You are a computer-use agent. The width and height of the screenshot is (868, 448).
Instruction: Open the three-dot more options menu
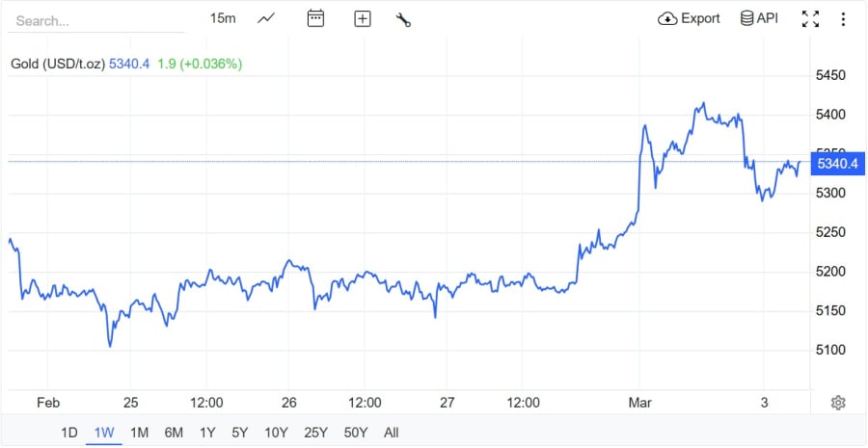pos(843,18)
